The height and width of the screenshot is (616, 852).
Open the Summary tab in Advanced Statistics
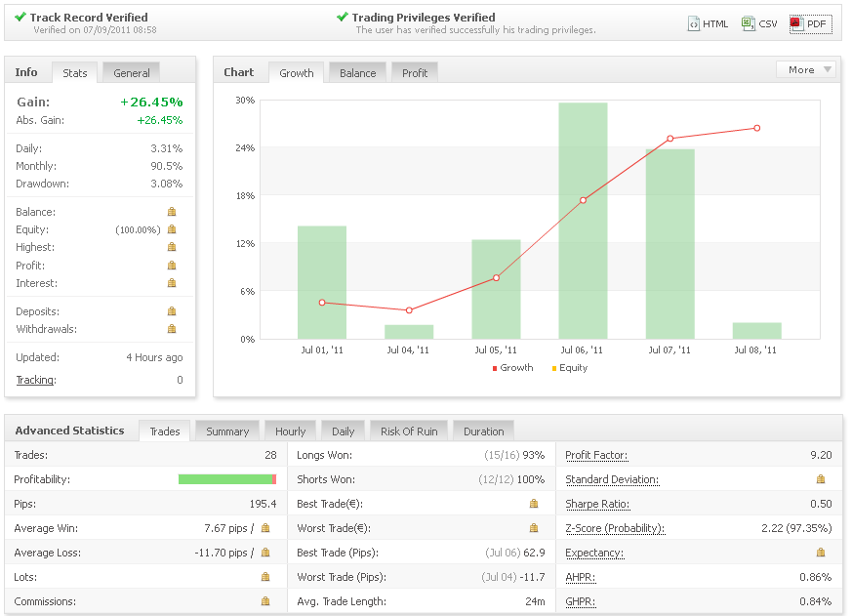coord(227,431)
